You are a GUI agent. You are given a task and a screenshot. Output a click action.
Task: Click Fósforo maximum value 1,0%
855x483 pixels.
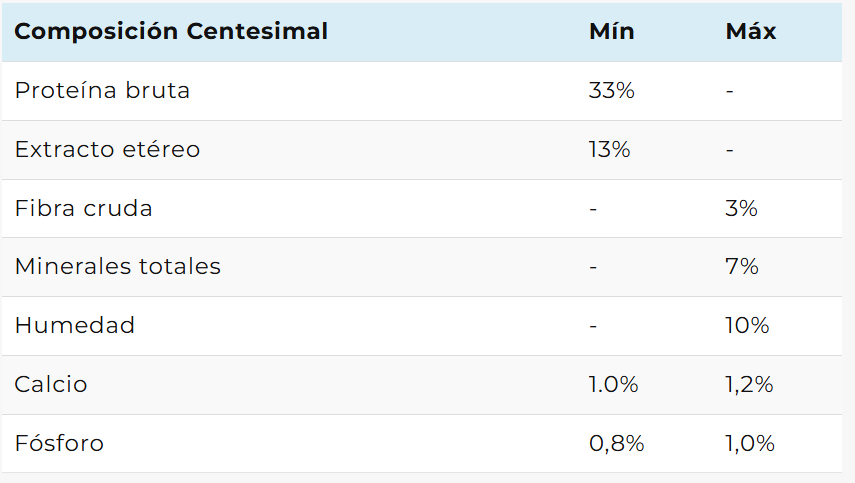click(749, 443)
